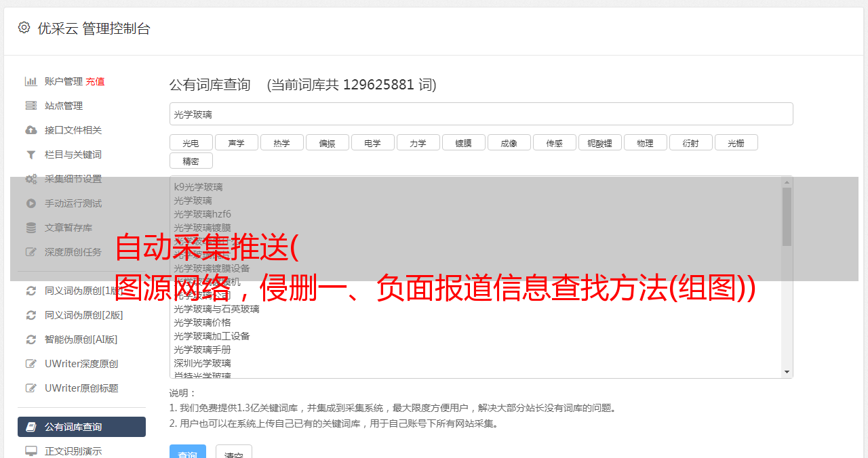Select 光学玻璃与石英玻璃 in the results list

pos(216,309)
